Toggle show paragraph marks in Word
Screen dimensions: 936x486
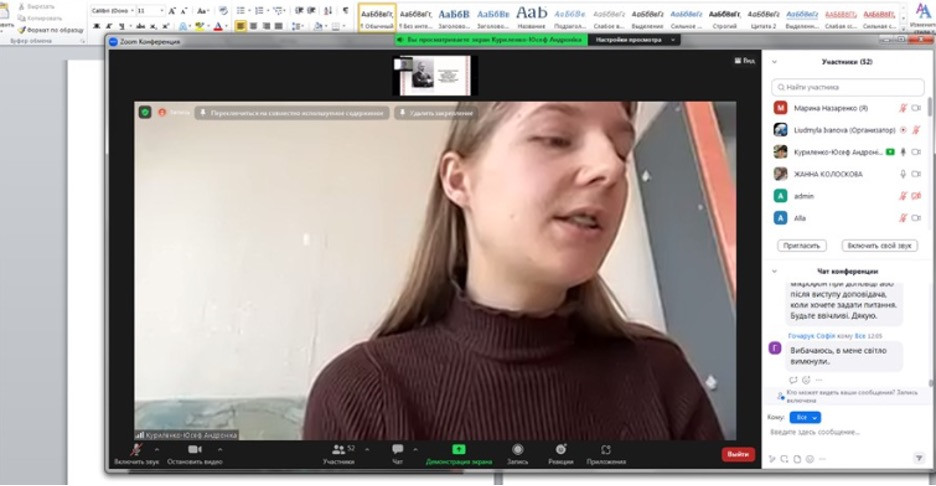click(x=346, y=10)
